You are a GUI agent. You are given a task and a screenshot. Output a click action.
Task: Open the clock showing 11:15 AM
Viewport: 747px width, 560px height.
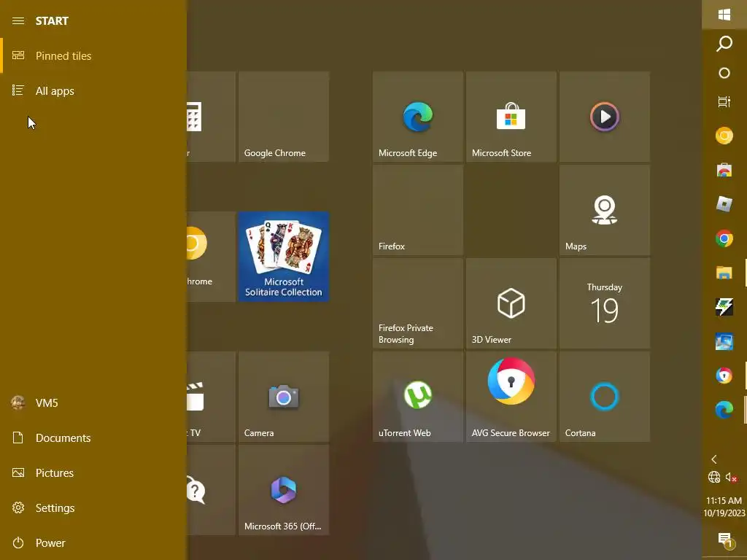coord(724,507)
